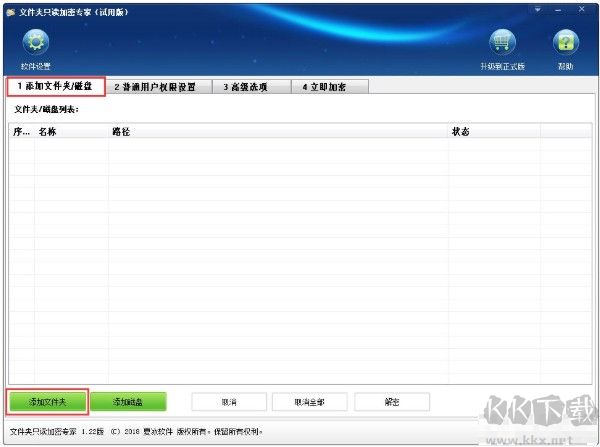This screenshot has height=447, width=600.
Task: Open the title bar dropdown arrow menu
Action: pos(538,10)
